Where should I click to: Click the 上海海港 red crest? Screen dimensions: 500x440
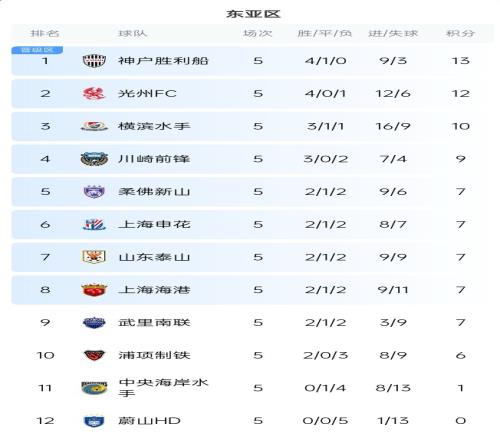[94, 290]
